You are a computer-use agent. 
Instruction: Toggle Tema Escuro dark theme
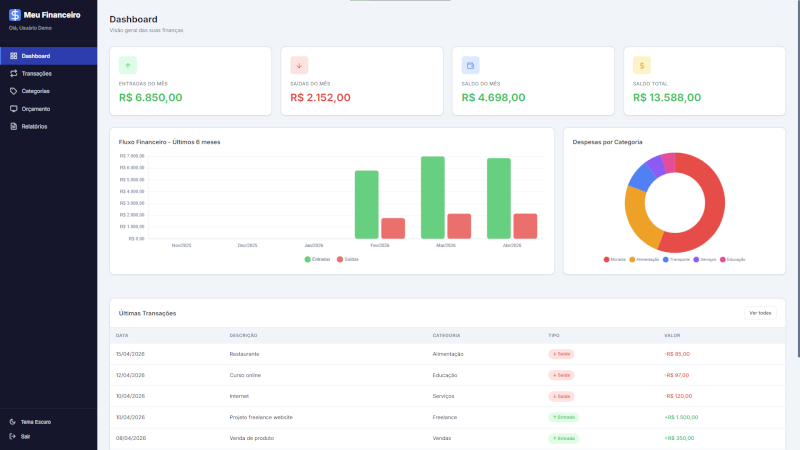30,422
